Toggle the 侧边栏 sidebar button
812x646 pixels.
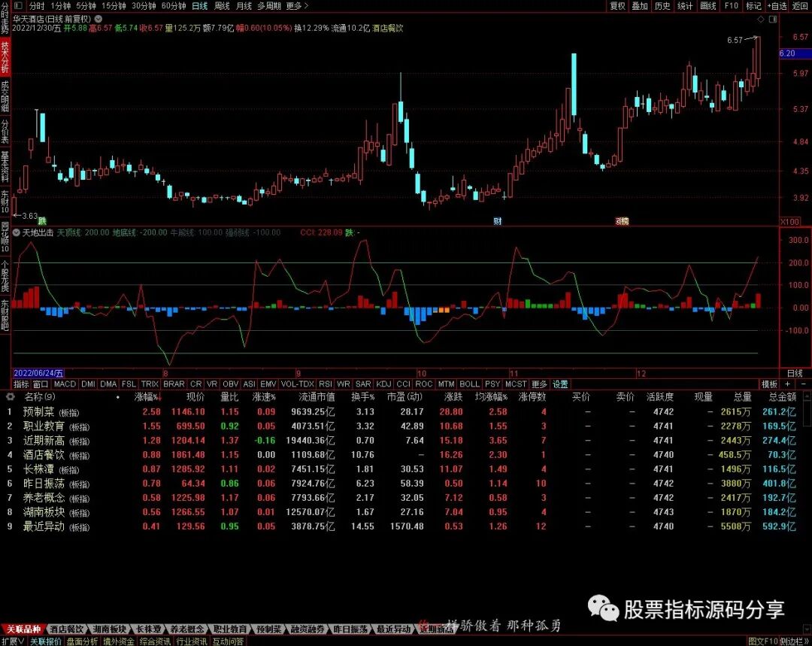pos(794,641)
